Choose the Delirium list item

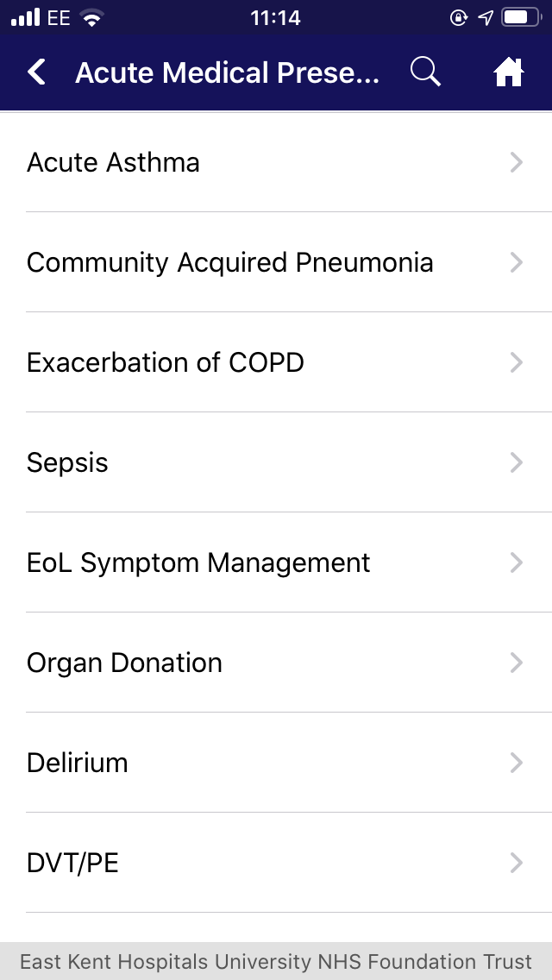pos(78,763)
